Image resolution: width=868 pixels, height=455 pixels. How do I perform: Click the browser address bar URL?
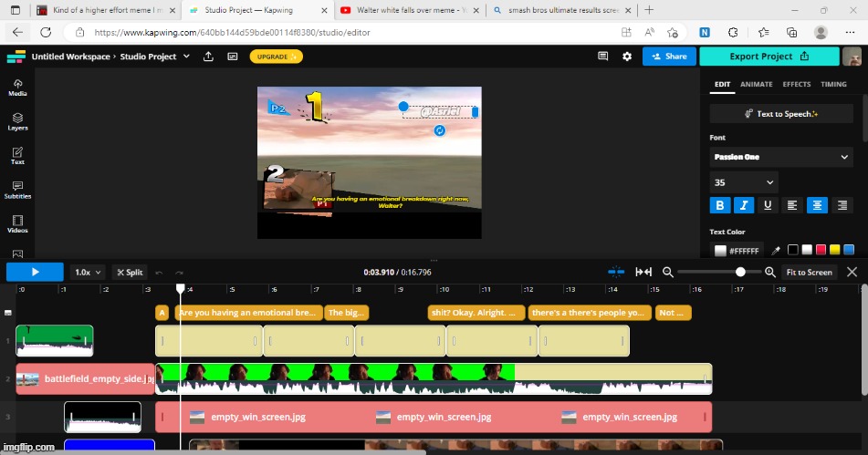(x=232, y=33)
